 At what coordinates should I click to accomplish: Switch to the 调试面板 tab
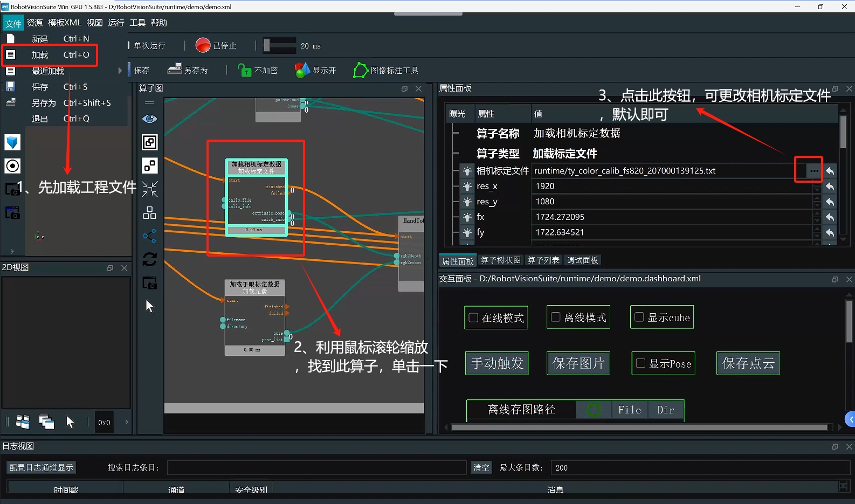[x=582, y=260]
